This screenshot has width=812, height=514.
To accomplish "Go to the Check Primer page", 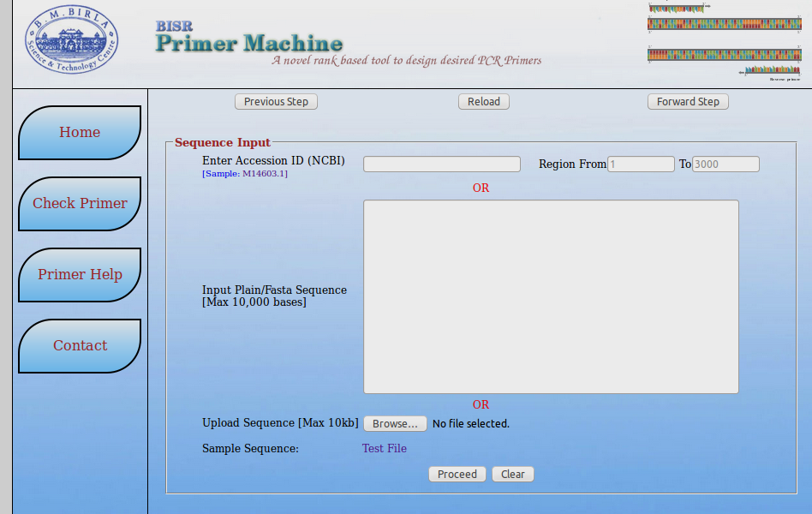I will point(80,203).
